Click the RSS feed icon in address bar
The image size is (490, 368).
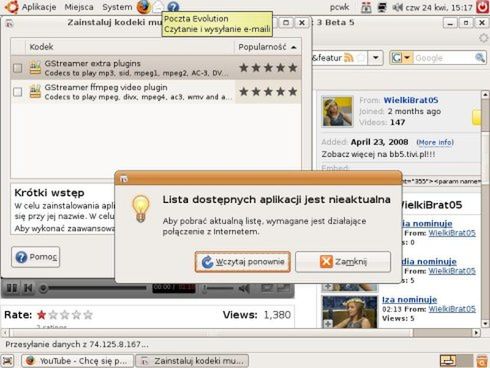[x=348, y=58]
